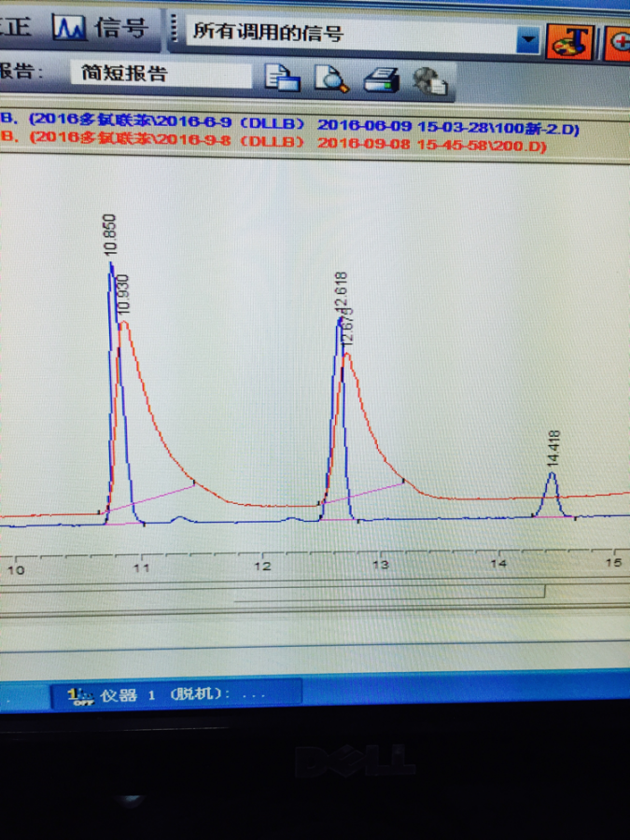Screen dimensions: 630x840
Task: Click the 10.850 peak retention label
Action: click(110, 234)
